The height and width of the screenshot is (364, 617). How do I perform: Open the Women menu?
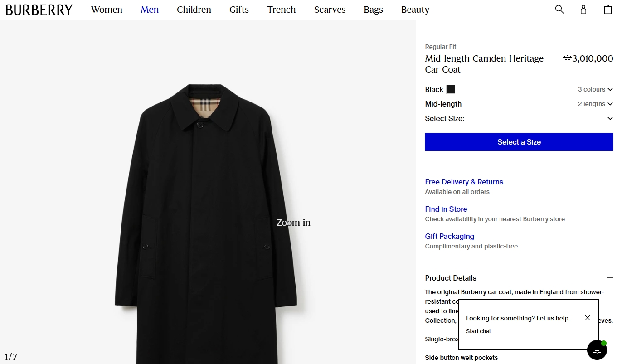[x=107, y=10]
